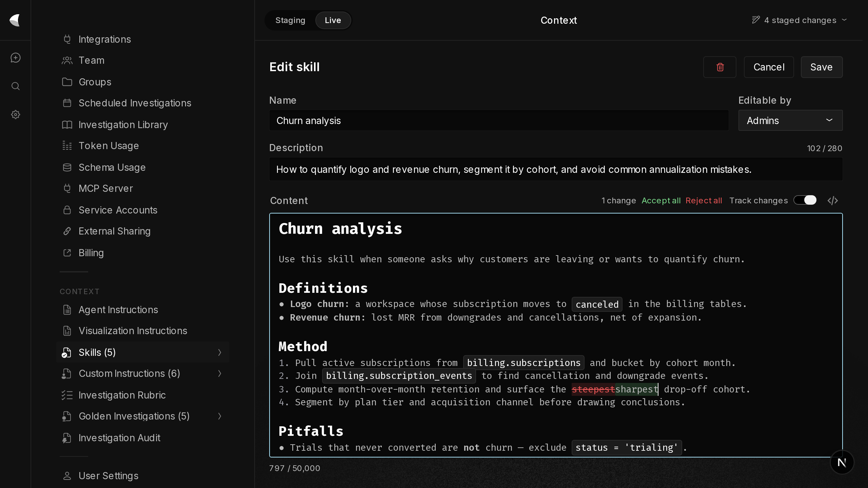Click the User Settings person icon

click(67, 476)
